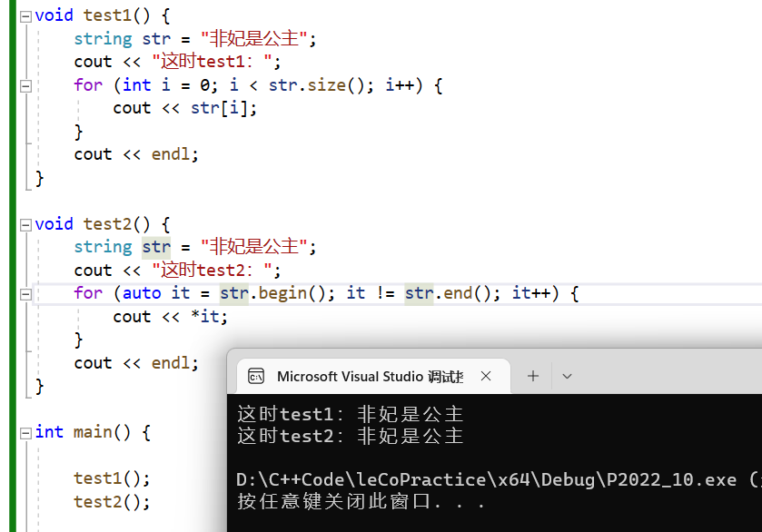Click str.end() in the test2 loop
762x532 pixels.
pos(448,293)
